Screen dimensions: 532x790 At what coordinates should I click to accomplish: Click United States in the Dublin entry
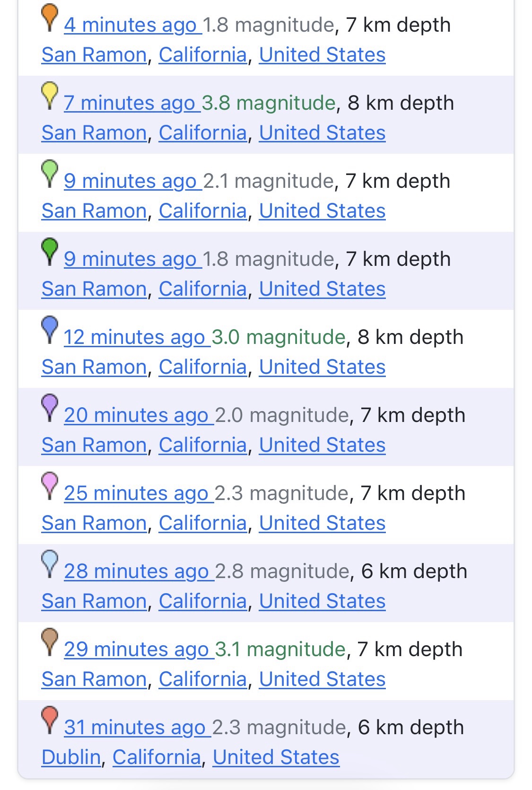(276, 757)
